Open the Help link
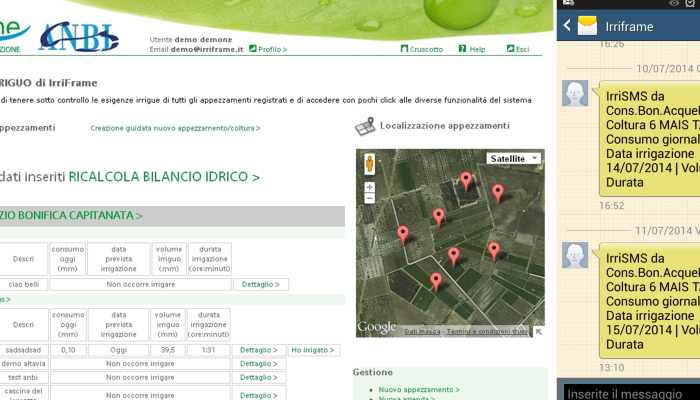The width and height of the screenshot is (700, 400). click(x=477, y=50)
